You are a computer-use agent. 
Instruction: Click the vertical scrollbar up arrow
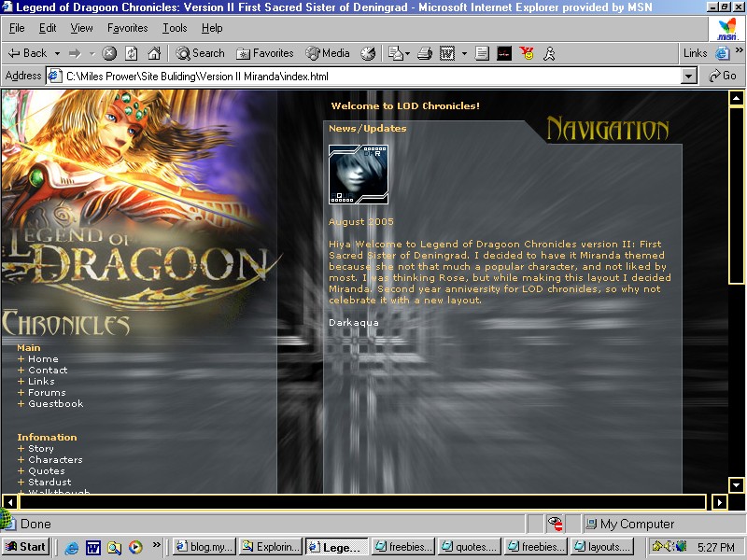coord(737,98)
